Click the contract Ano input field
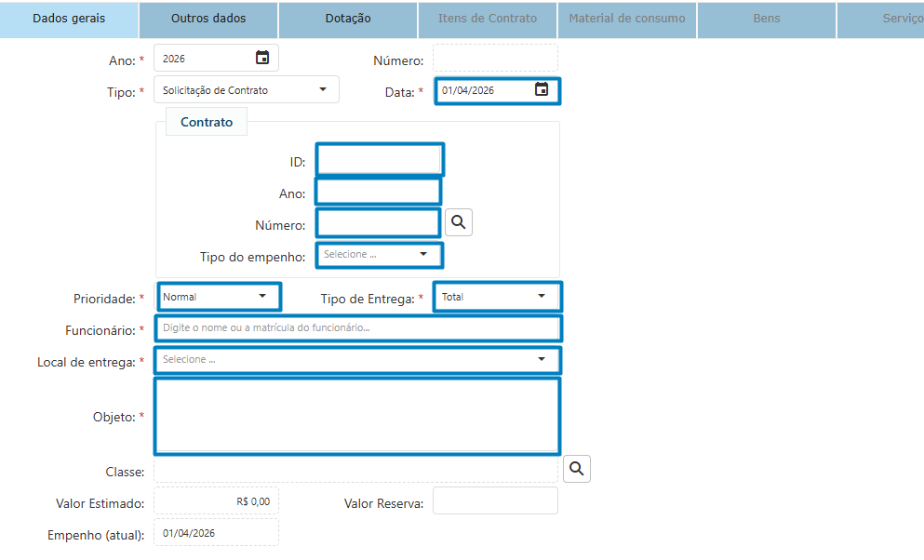Viewport: 924px width, 560px height. 378,192
